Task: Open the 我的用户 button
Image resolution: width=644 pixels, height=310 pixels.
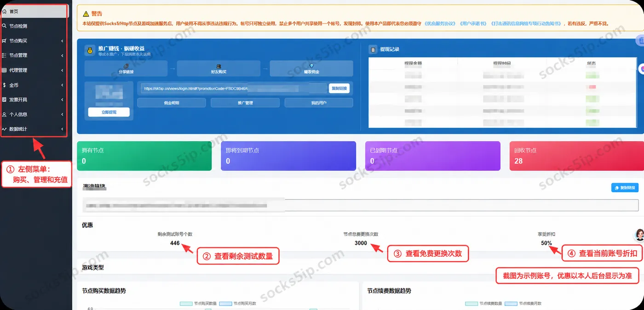Action: (x=319, y=103)
